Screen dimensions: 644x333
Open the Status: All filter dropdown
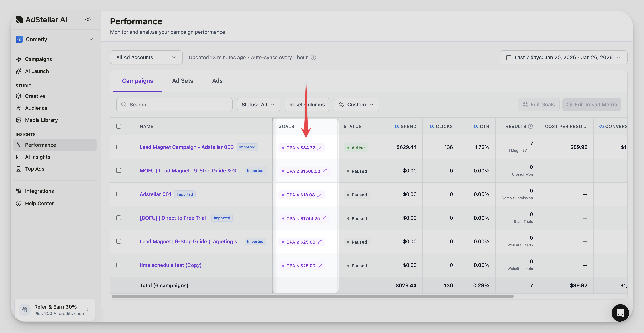click(x=258, y=105)
